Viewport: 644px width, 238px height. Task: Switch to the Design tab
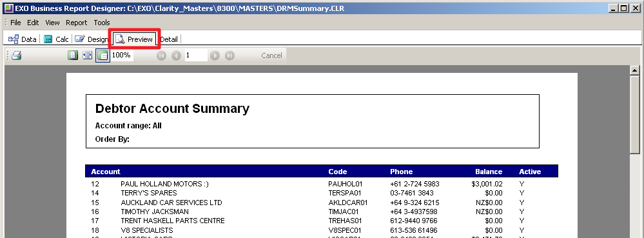tap(91, 39)
